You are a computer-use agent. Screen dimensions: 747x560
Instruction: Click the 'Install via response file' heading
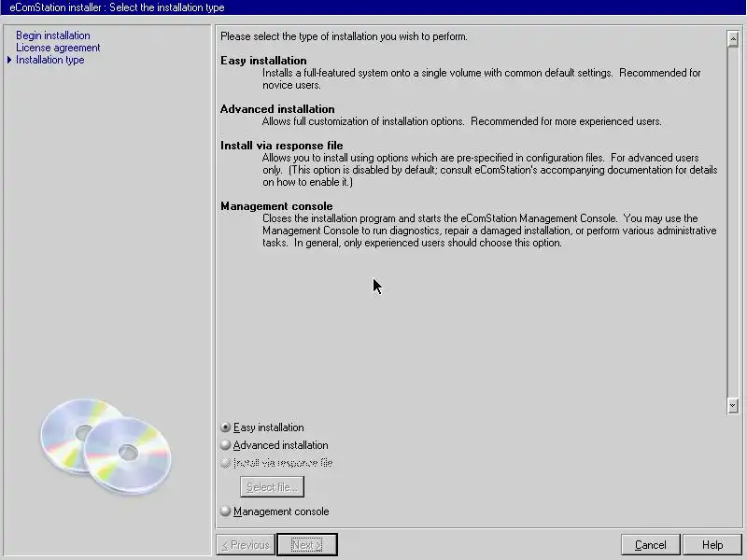(282, 146)
